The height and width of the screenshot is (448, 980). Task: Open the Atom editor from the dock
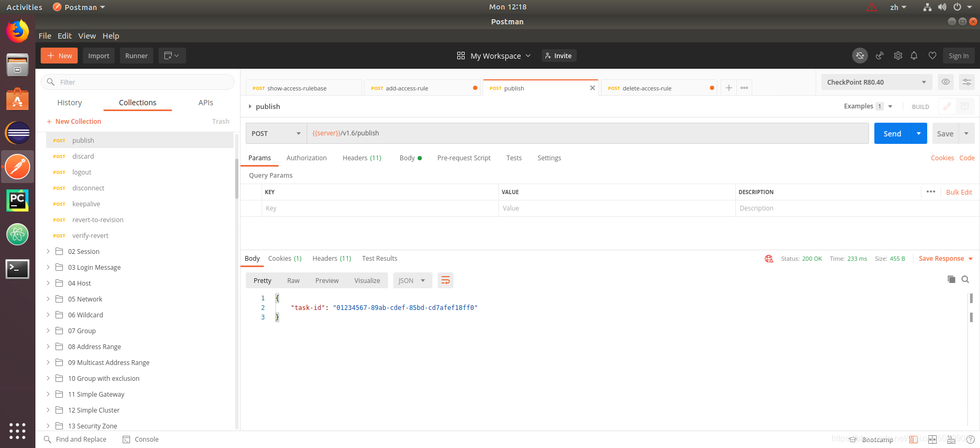point(17,234)
